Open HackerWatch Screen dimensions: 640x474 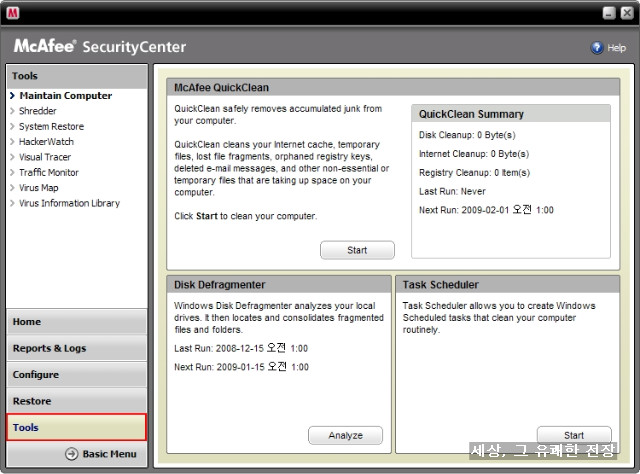point(47,142)
